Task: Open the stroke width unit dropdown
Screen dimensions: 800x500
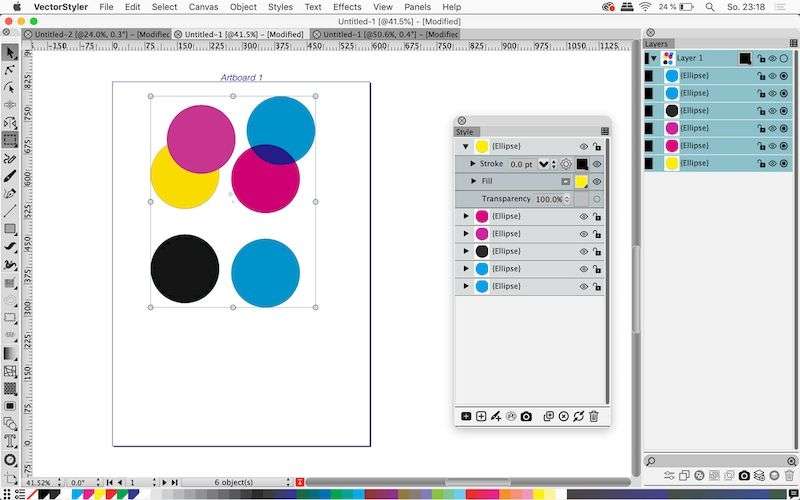Action: pyautogui.click(x=543, y=164)
